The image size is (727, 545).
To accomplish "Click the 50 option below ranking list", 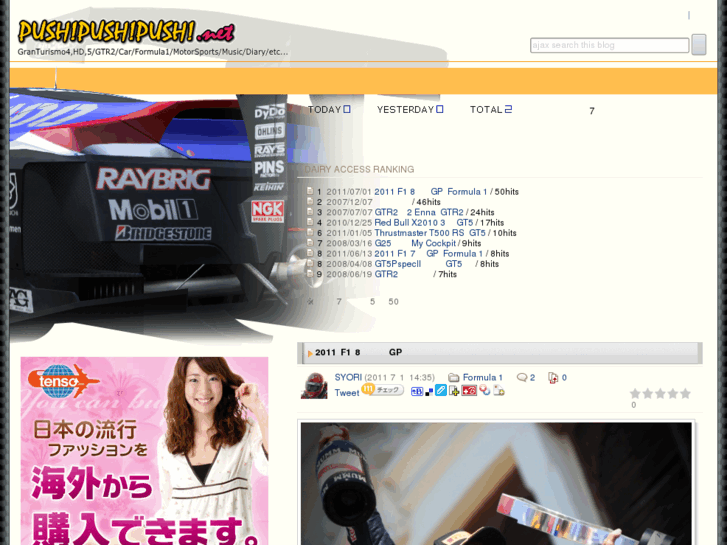I will click(x=393, y=301).
